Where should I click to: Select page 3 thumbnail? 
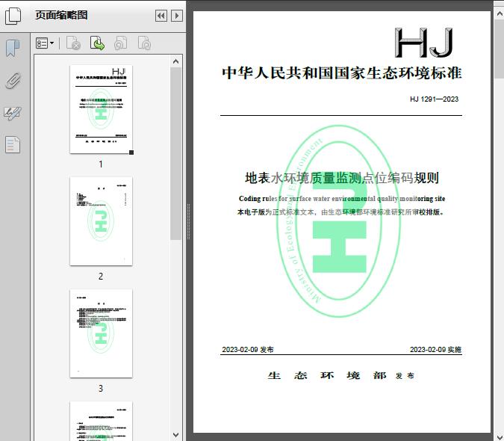click(x=101, y=333)
